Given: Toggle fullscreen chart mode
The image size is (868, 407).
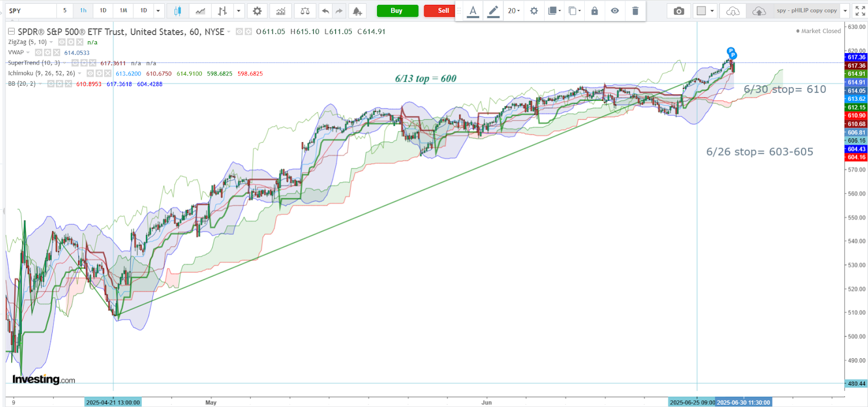Looking at the screenshot, I should (x=860, y=11).
